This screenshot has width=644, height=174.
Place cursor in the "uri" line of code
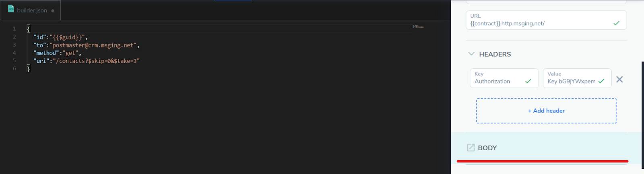(x=87, y=61)
